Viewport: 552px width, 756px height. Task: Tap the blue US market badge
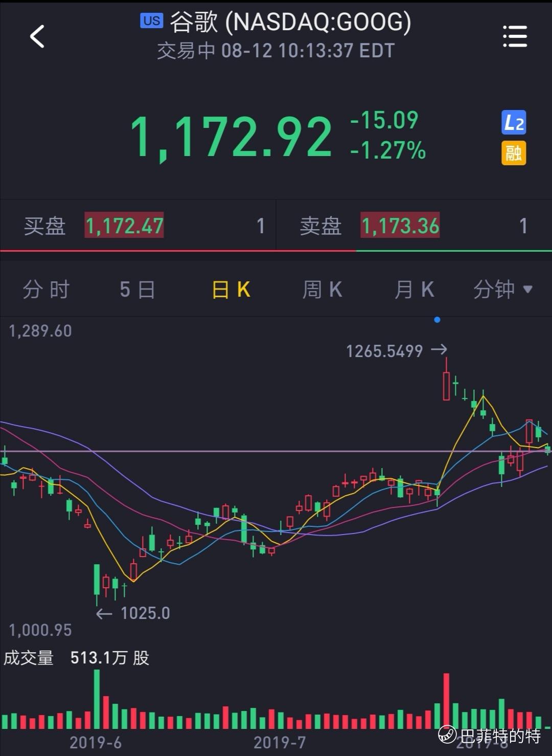[152, 20]
